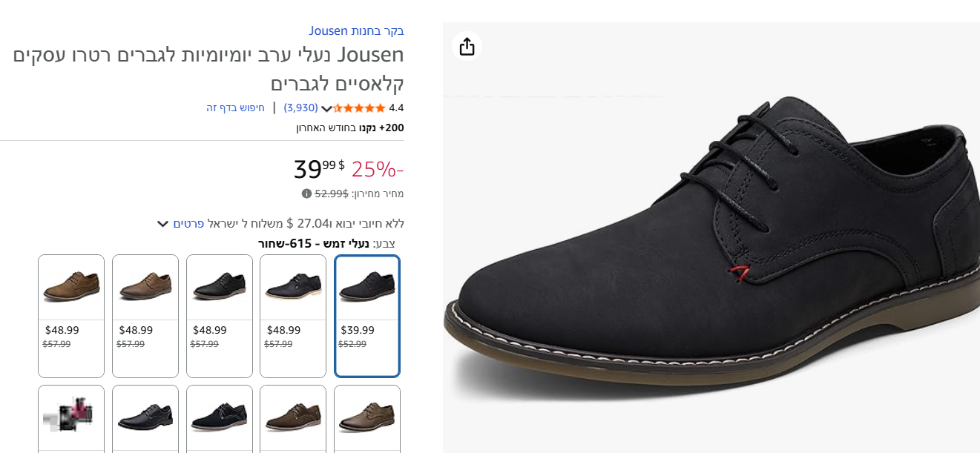Pick the $48.99 black shoe with gray sole
This screenshot has width=980, height=453.
[219, 316]
